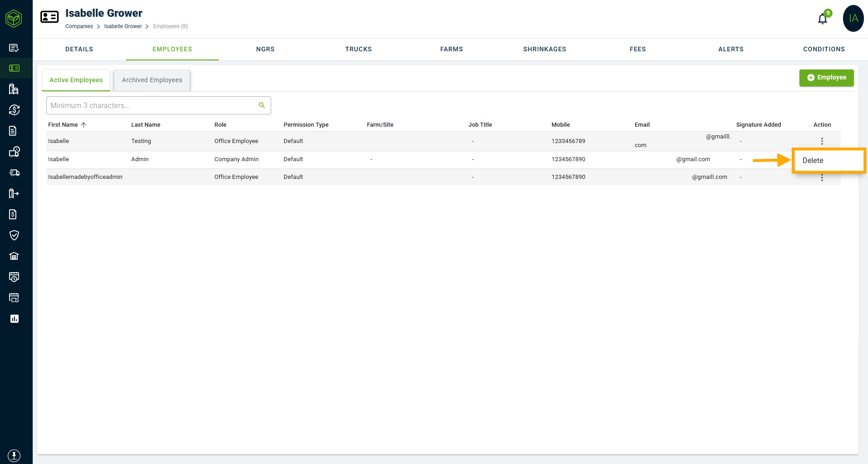The image size is (868, 464).
Task: Open the notifications bell
Action: pos(822,19)
